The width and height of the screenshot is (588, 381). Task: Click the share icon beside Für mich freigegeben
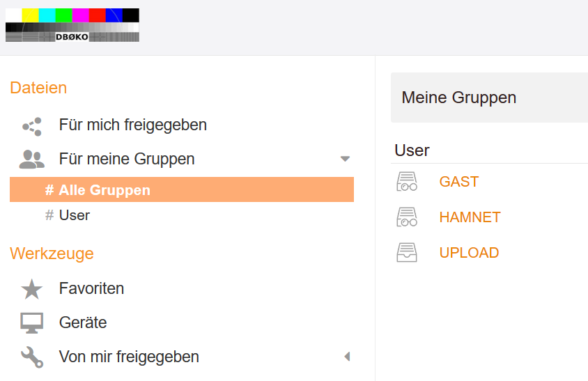click(x=32, y=126)
